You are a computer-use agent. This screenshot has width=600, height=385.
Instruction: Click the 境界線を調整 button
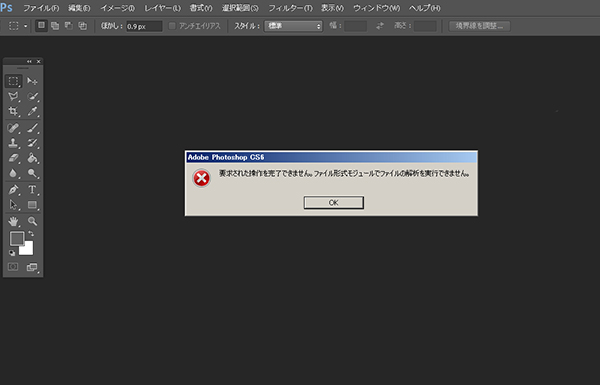click(x=479, y=26)
